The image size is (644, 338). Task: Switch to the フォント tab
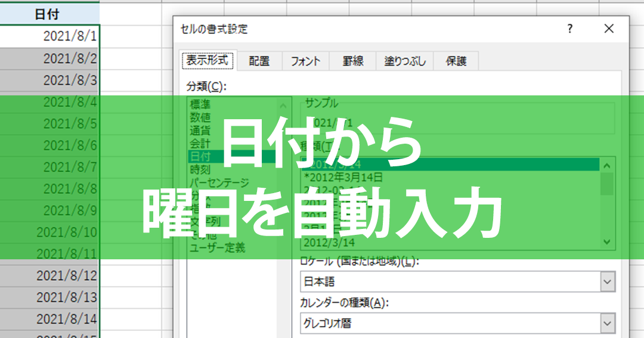305,61
